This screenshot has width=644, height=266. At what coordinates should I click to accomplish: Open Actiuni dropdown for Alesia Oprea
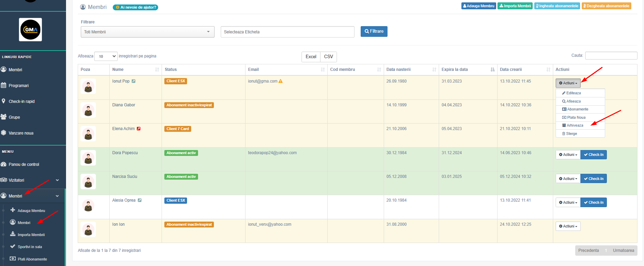(x=568, y=202)
